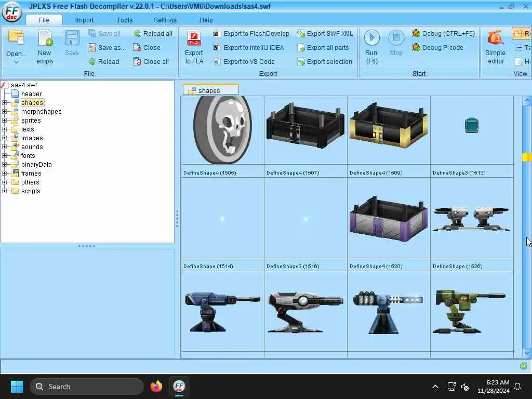Screen dimensions: 532x399
Task: Open Firefox from the taskbar
Action: pos(156,387)
